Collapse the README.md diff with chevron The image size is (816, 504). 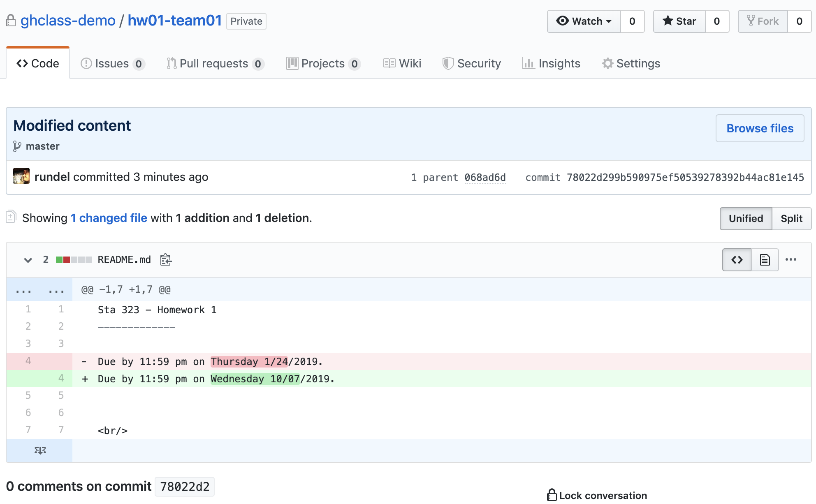[28, 260]
